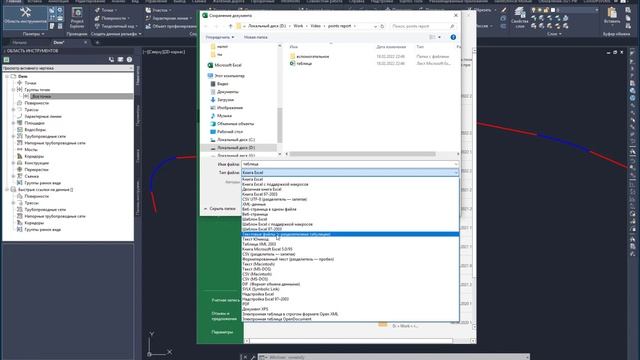This screenshot has width=640, height=360.
Task: Select the Поверхности icon under Dem drawing
Action: coord(20,103)
